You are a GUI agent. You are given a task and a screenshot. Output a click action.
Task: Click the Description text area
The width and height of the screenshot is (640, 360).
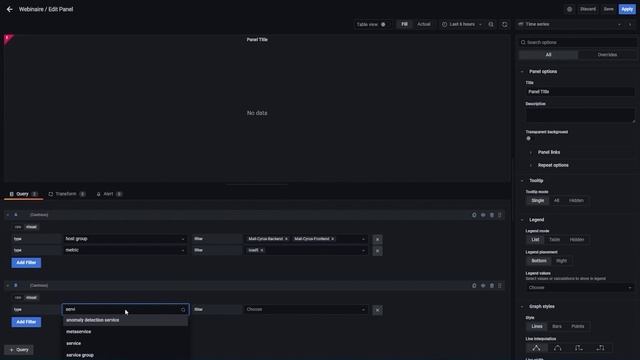click(x=580, y=115)
